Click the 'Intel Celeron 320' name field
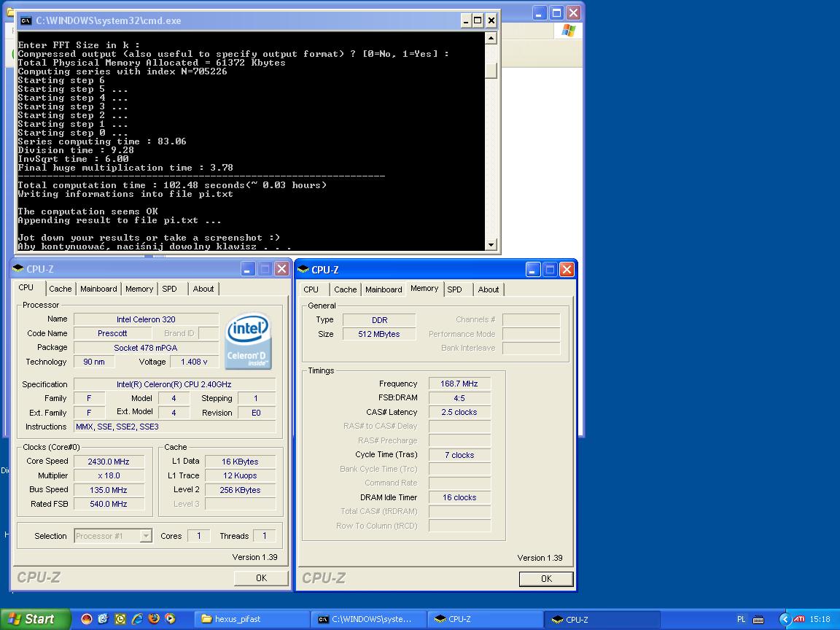This screenshot has width=840, height=630. click(x=146, y=319)
